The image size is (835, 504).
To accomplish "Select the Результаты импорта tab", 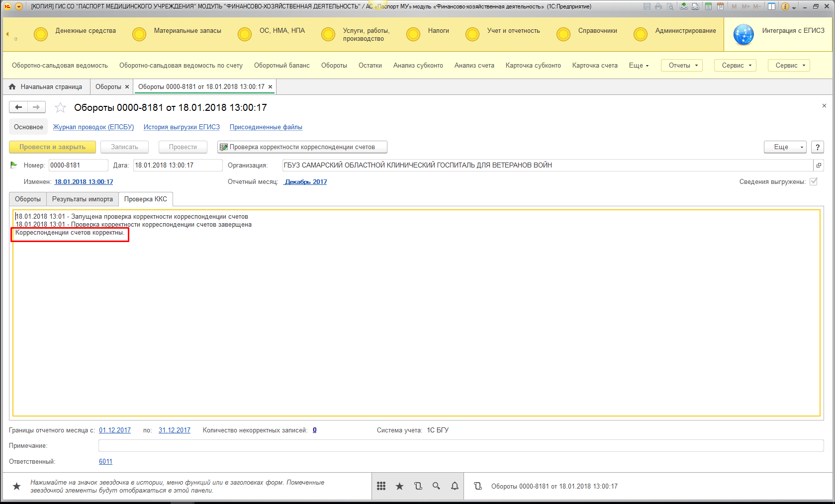I will coord(83,199).
